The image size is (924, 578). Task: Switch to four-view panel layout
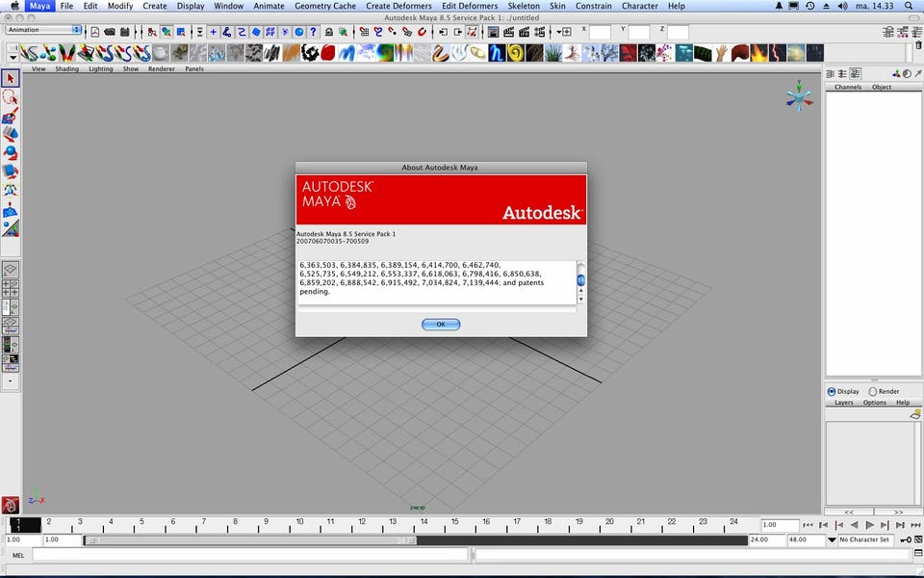[x=10, y=288]
